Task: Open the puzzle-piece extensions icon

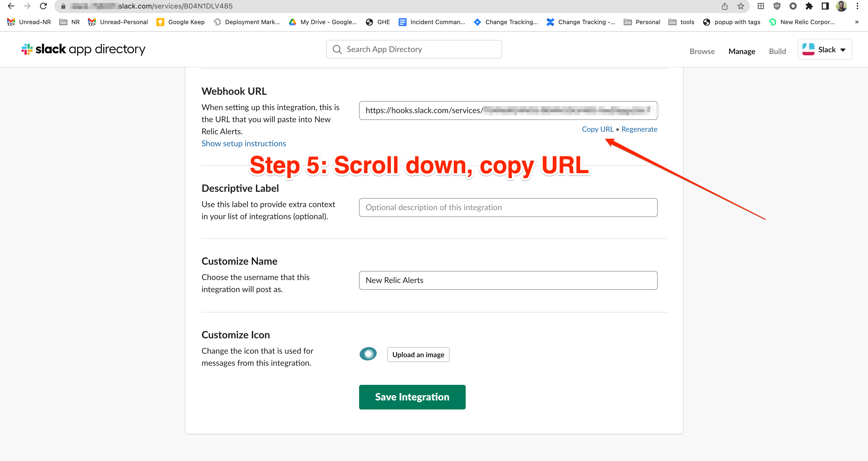Action: coord(809,6)
